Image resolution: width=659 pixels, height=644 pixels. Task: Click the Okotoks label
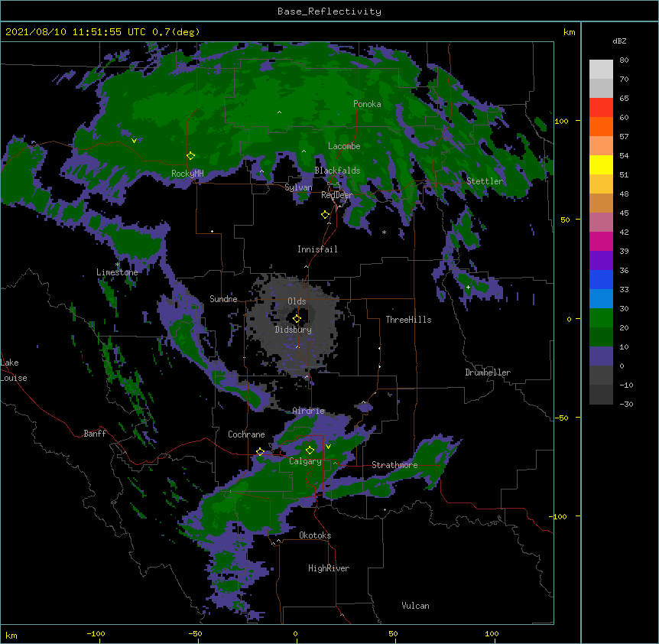pos(315,535)
